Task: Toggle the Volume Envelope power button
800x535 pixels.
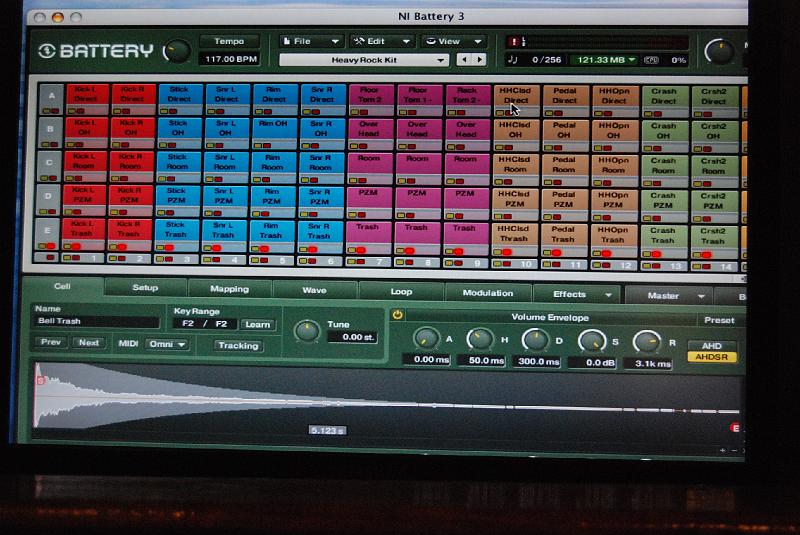Action: [397, 315]
